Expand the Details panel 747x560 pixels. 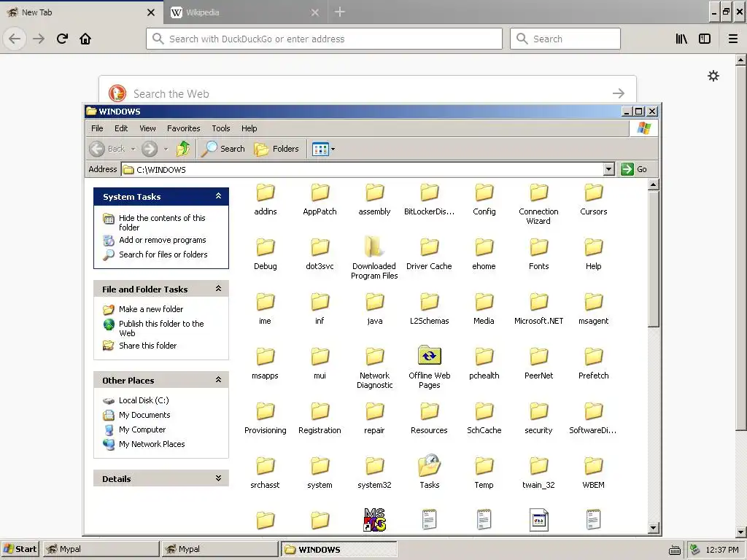click(x=219, y=478)
